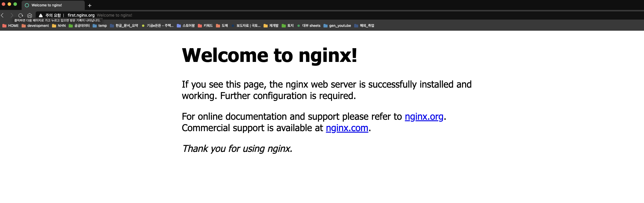Screen dimensions: 644x203
Task: Click the security warning triangle icon
Action: (x=41, y=15)
